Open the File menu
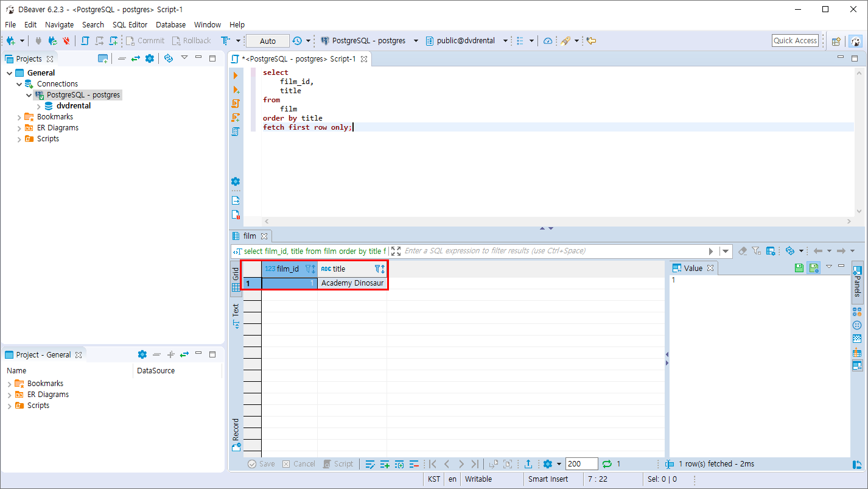The height and width of the screenshot is (489, 868). (x=10, y=24)
